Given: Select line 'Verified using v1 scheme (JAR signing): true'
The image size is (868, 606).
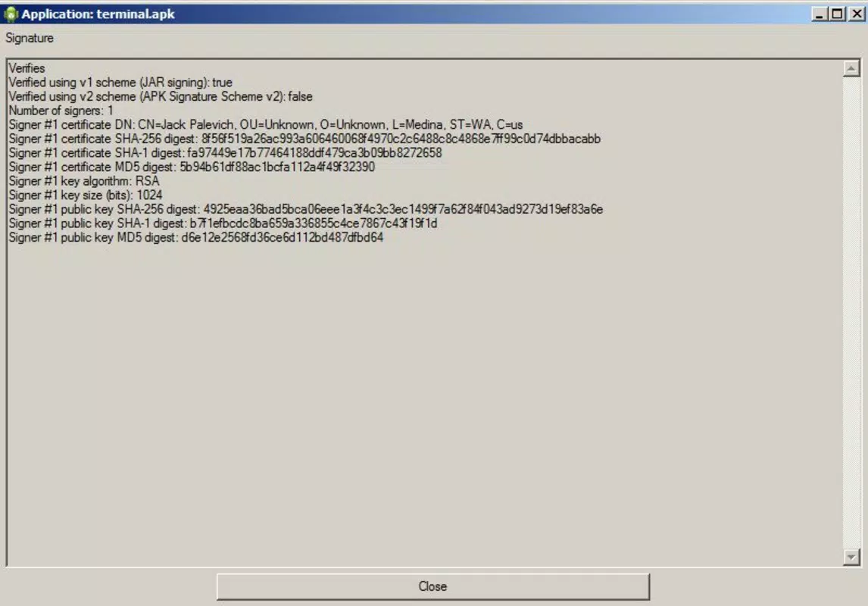Looking at the screenshot, I should pos(120,83).
